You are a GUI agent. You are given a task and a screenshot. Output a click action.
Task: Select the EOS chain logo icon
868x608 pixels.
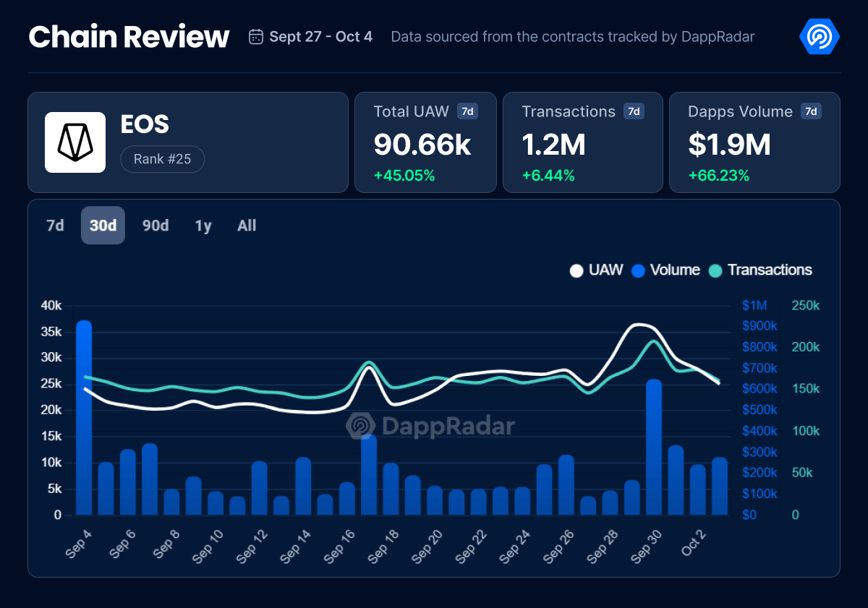75,142
